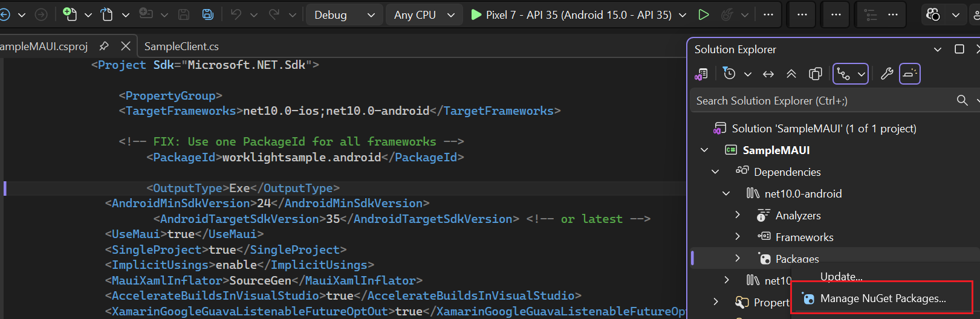This screenshot has width=980, height=319.
Task: Switch to the SampleClient.cs tab
Action: pyautogui.click(x=181, y=47)
